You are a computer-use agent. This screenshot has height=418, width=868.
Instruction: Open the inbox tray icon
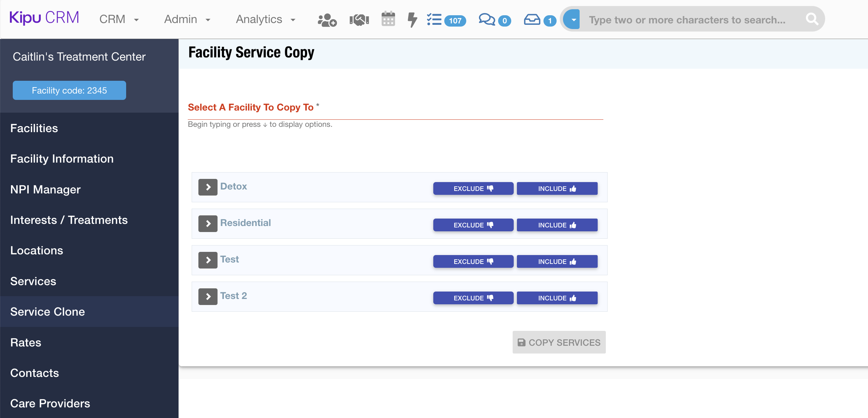click(532, 19)
